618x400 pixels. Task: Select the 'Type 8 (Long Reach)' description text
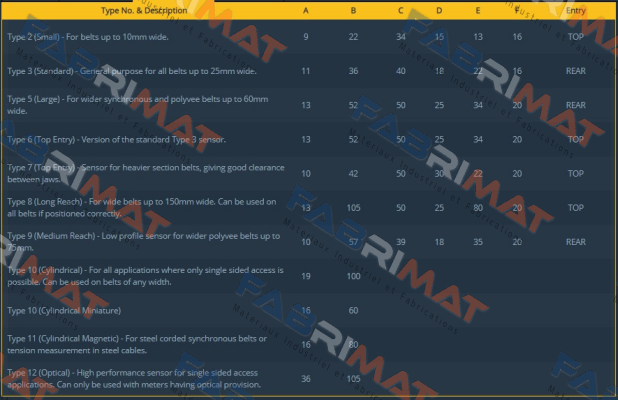[x=141, y=208]
